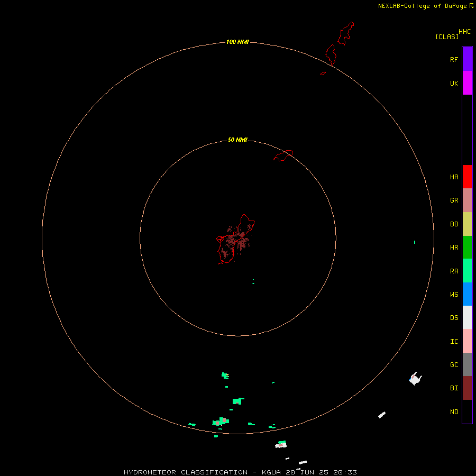
Task: Click the 50 NMI range ring label
Action: (237, 140)
